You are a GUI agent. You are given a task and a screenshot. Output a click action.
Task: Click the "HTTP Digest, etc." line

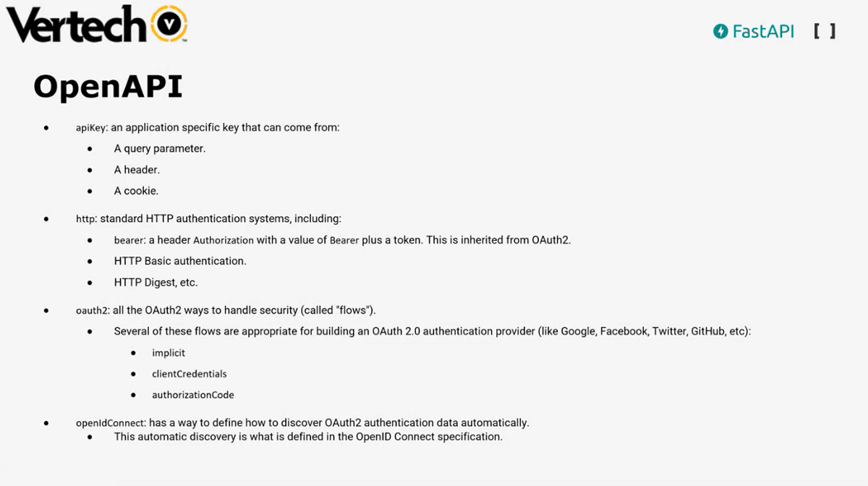[x=156, y=282]
